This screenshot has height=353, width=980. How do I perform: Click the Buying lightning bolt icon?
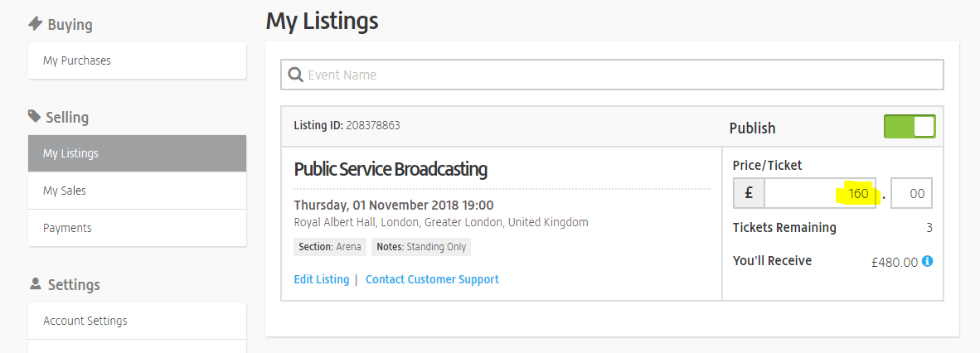(35, 24)
